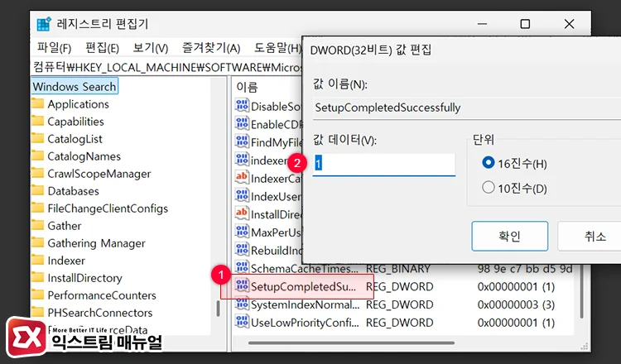Click the 값 데이터(V) input field
The image size is (621, 364).
(x=383, y=164)
